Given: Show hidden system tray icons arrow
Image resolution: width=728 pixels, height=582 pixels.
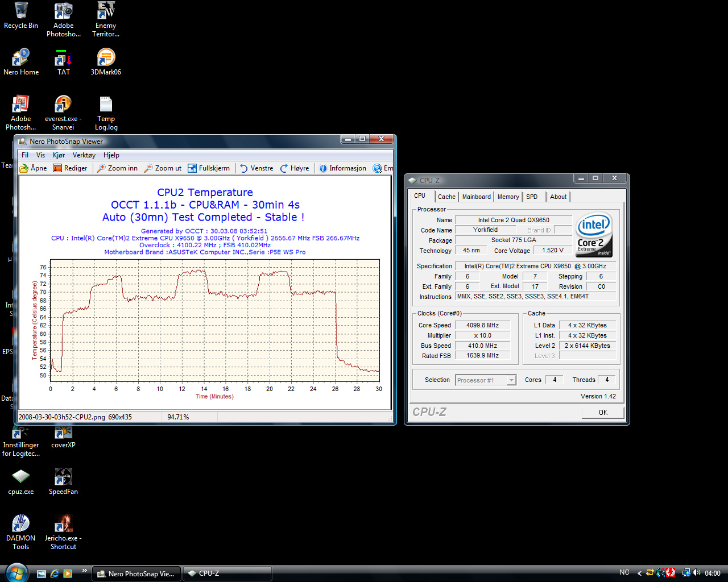Looking at the screenshot, I should [639, 573].
